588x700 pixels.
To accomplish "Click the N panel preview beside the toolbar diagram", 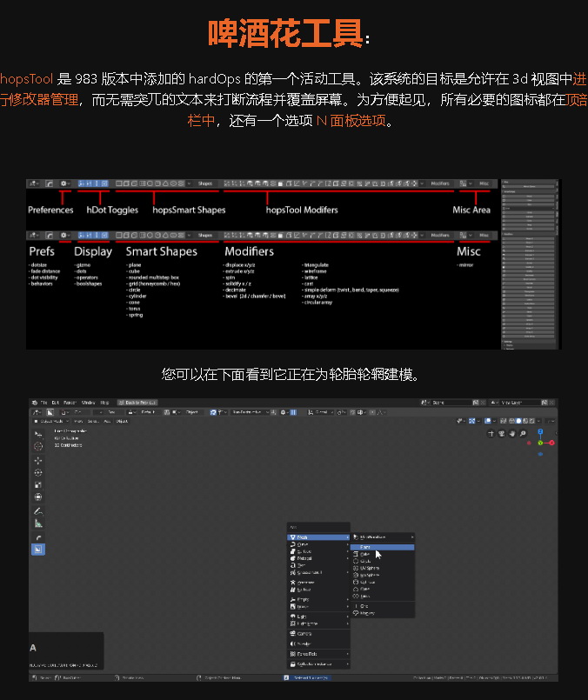I will click(530, 264).
